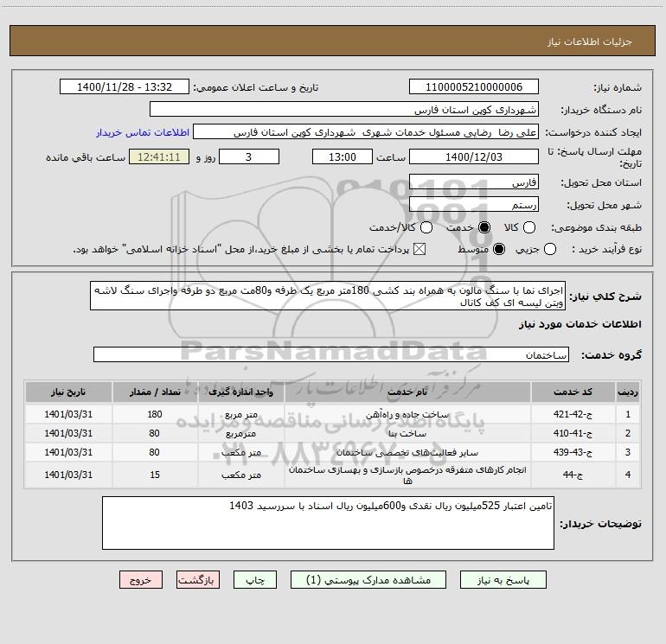666x644 pixels.
Task: Click the deadline hour 13:00 field
Action: tap(343, 157)
